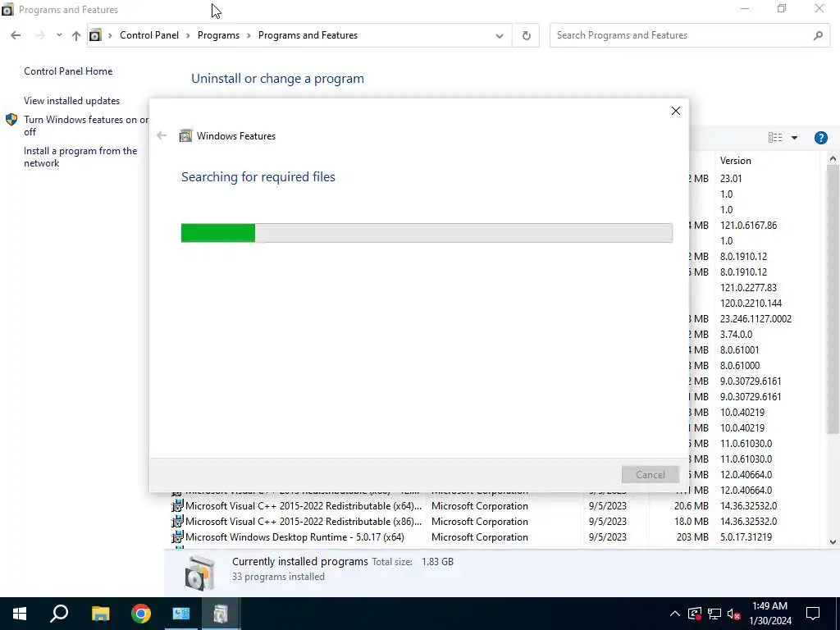This screenshot has height=630, width=840.
Task: Open the view options dropdown arrow
Action: point(794,138)
